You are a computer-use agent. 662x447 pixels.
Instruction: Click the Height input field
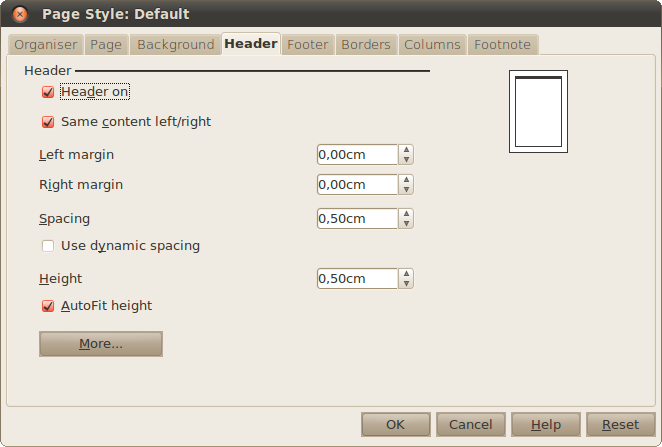[x=357, y=278]
